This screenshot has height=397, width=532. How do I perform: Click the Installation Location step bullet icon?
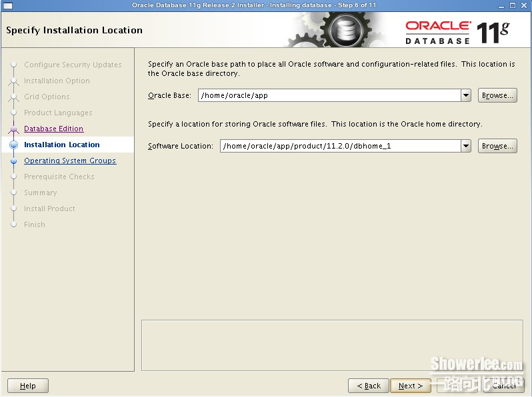tap(13, 145)
